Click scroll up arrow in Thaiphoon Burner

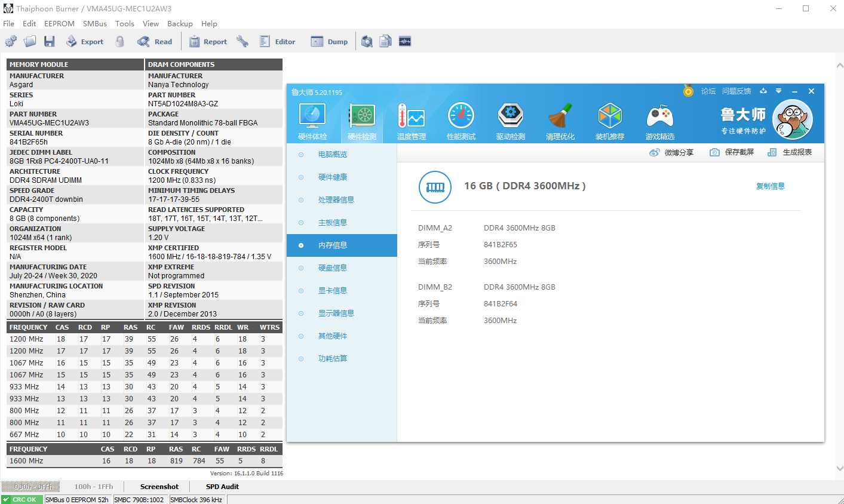840,66
